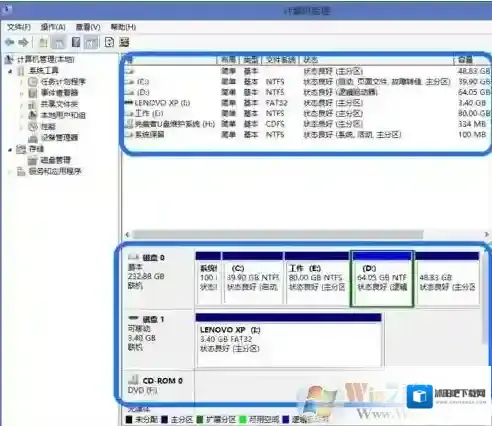Expand the 事件查看器 tree node

[x=22, y=93]
